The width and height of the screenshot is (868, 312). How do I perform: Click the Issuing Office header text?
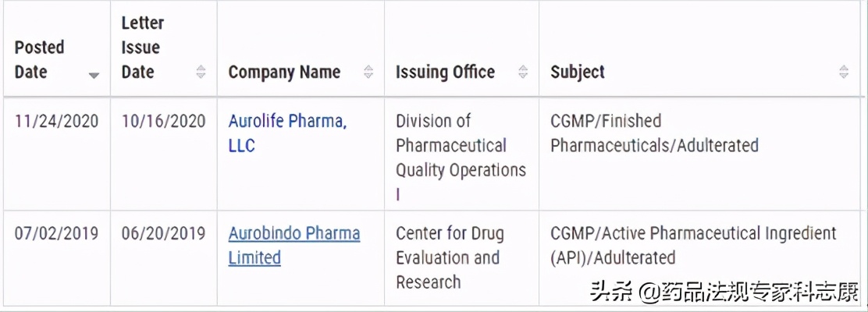(x=445, y=73)
